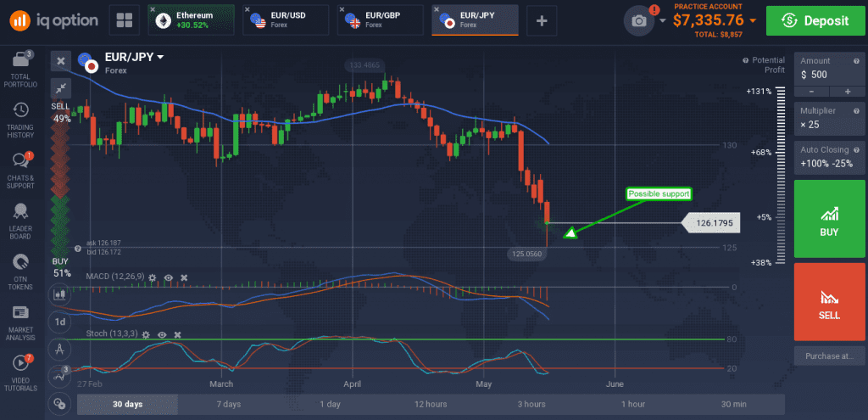
Task: Click the Purchase at... button
Action: [830, 356]
